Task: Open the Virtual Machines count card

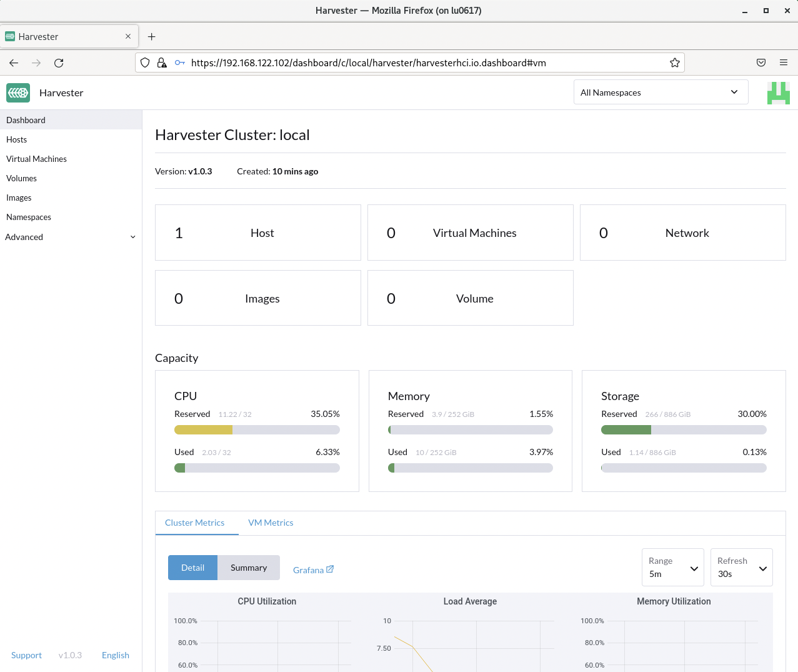Action: [x=471, y=233]
